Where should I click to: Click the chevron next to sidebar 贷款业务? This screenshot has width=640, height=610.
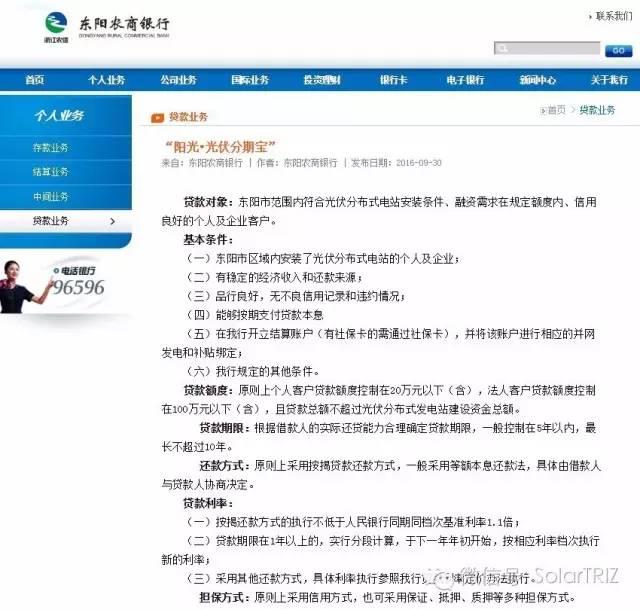point(113,221)
